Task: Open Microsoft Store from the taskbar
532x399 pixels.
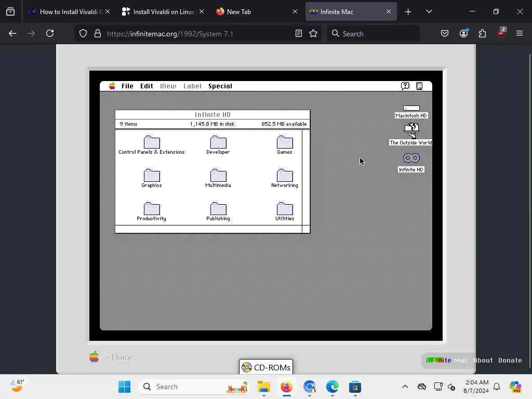Action: [x=355, y=387]
